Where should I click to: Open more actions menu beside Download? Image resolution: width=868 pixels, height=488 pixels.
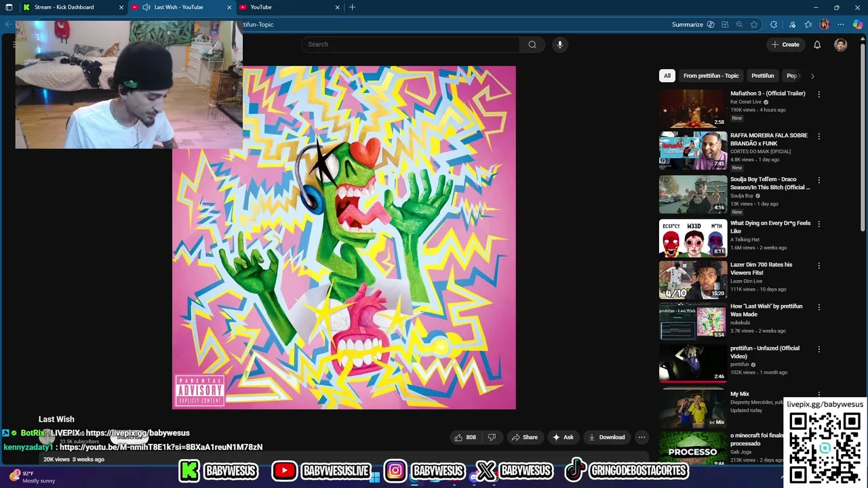point(642,437)
